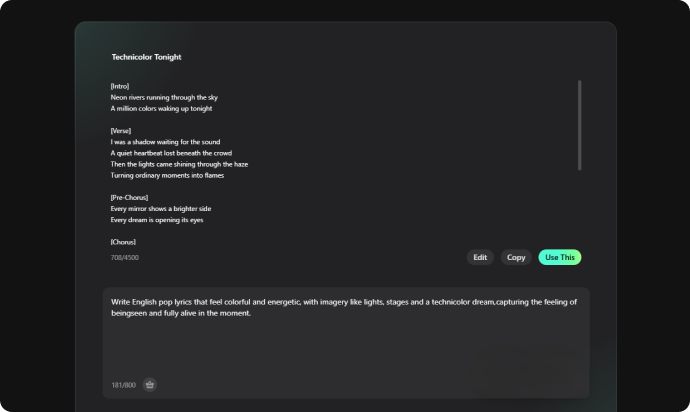Apply the lyrics with Use This
This screenshot has height=412, width=690.
[560, 258]
